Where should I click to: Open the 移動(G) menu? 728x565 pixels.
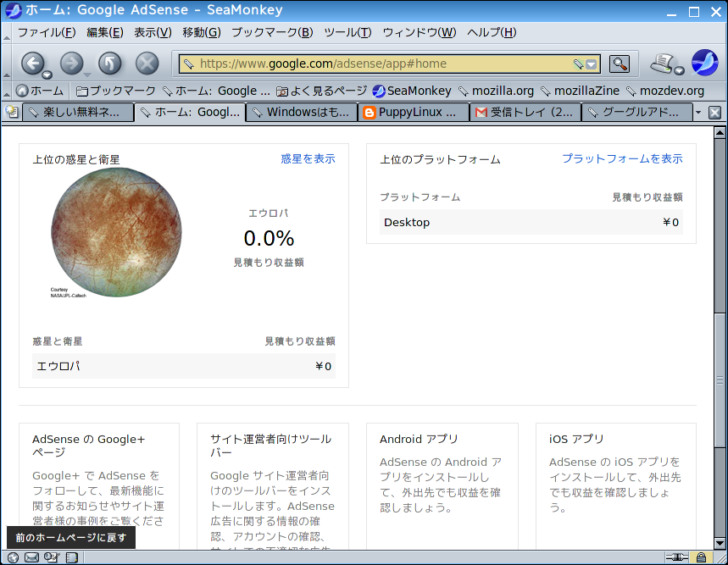(202, 32)
